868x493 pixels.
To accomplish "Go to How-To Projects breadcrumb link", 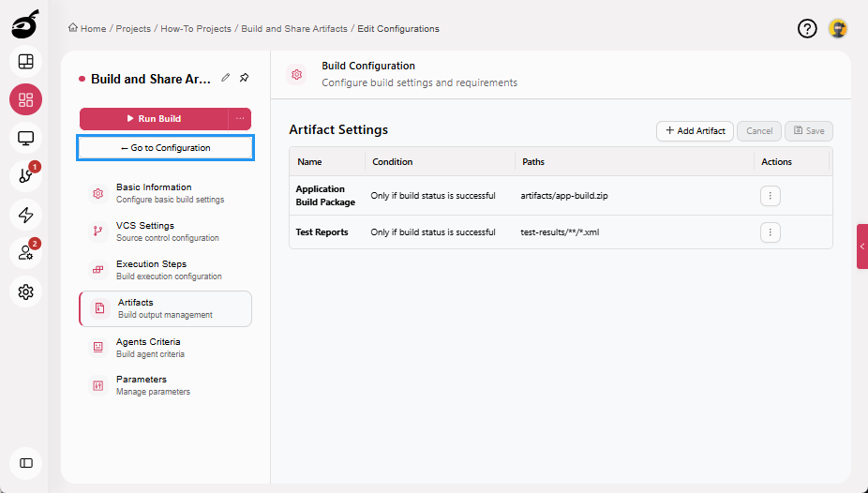I will coord(196,29).
